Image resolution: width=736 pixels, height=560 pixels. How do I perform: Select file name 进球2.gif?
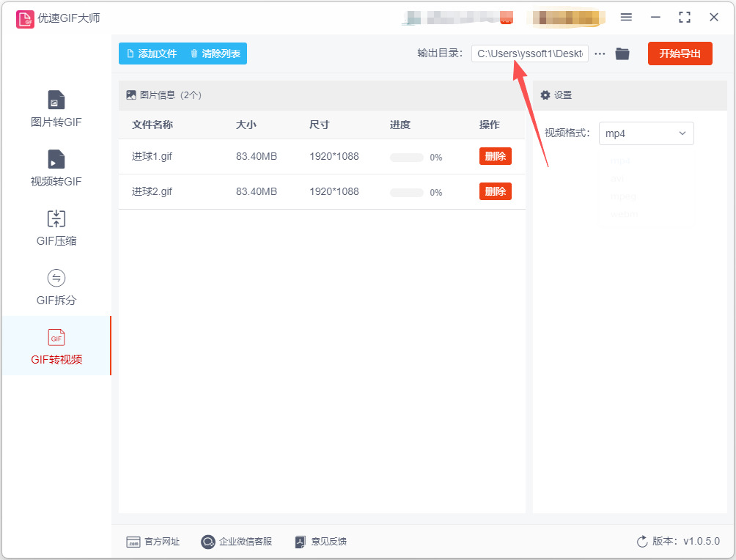152,191
